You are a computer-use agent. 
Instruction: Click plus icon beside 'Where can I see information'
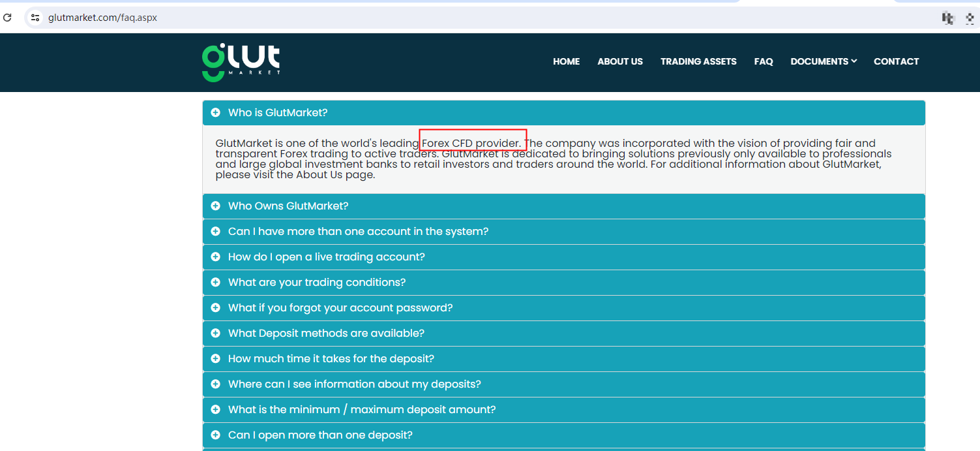pyautogui.click(x=216, y=384)
